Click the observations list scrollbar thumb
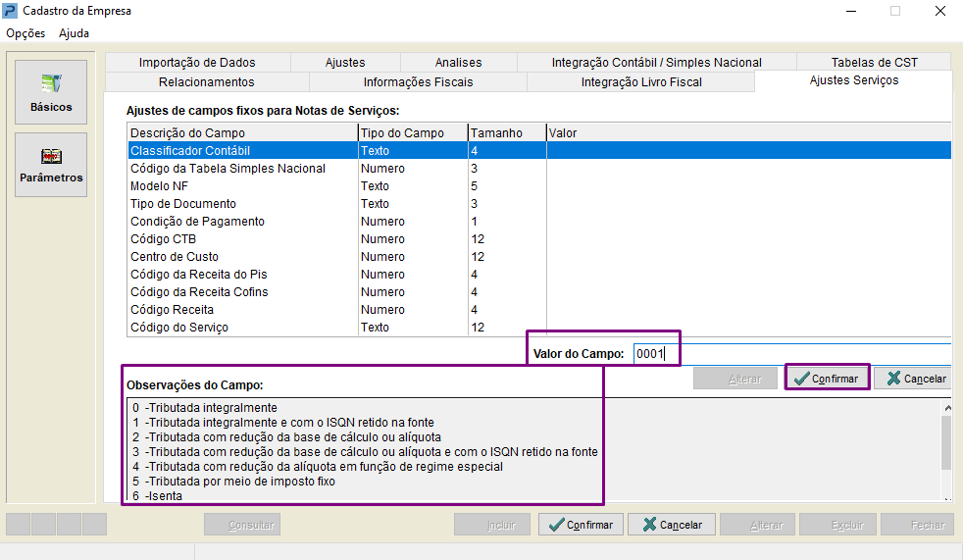 (946, 442)
